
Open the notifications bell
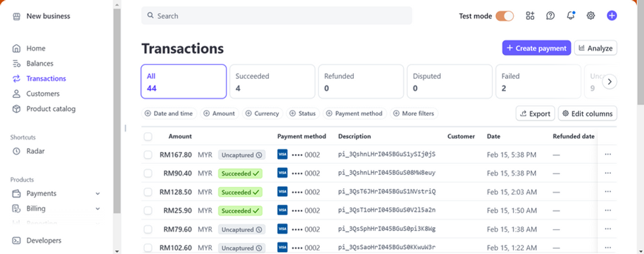pyautogui.click(x=570, y=16)
